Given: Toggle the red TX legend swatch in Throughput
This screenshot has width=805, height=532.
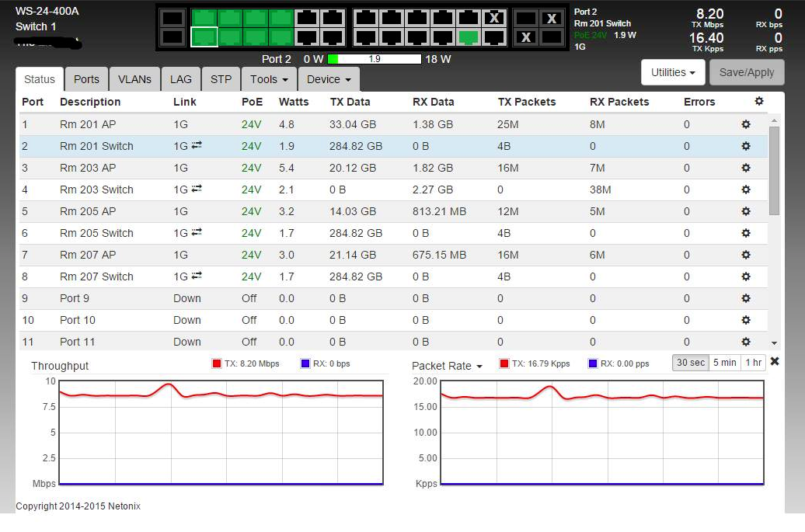Looking at the screenshot, I should click(217, 363).
